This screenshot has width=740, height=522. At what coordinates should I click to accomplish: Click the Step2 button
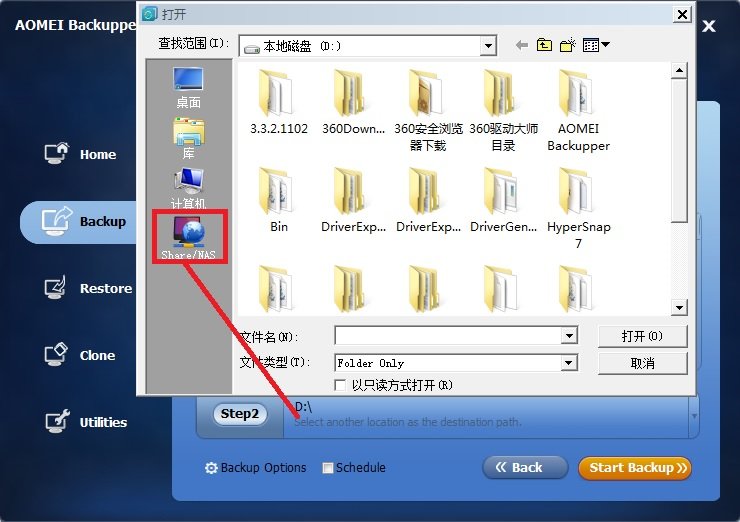click(240, 414)
